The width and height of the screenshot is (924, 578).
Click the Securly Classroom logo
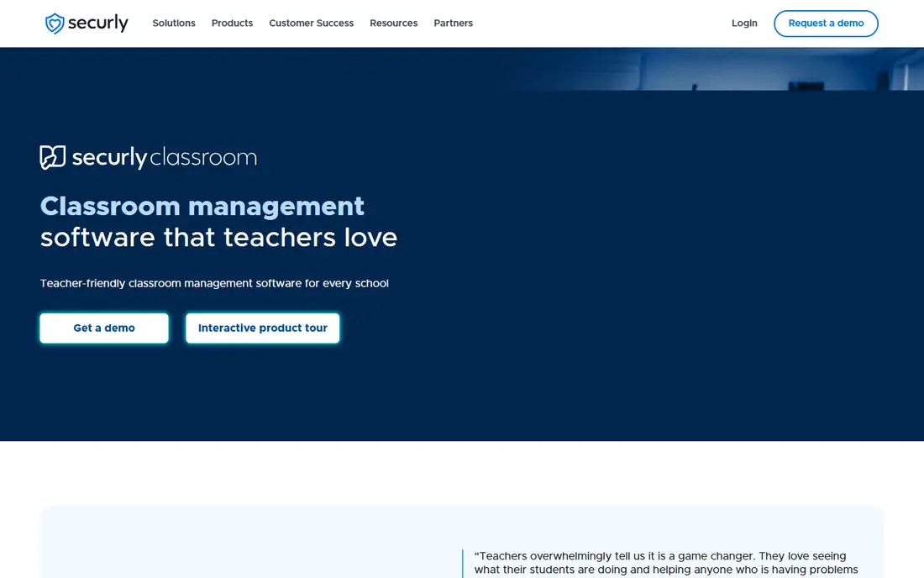(x=149, y=157)
